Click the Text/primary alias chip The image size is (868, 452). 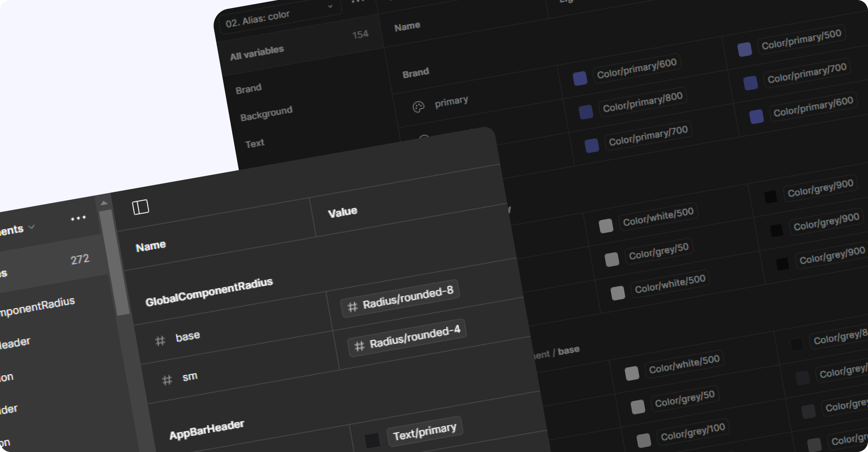425,431
